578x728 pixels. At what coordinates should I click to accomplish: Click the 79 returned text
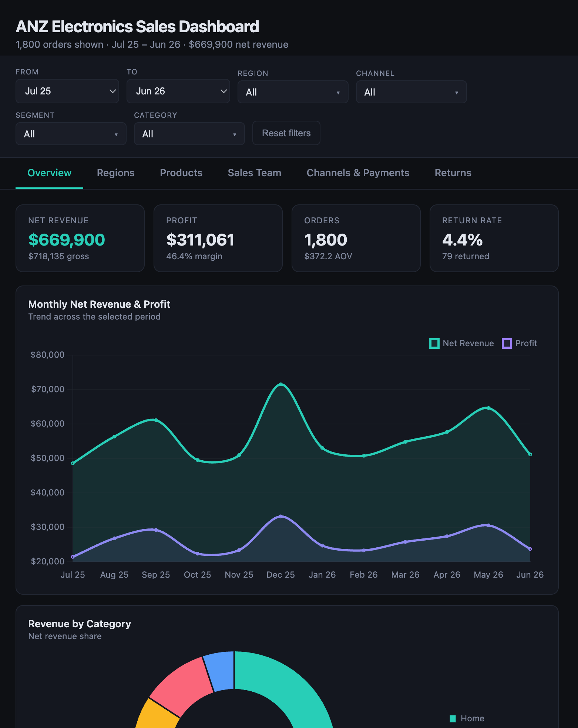click(x=466, y=256)
